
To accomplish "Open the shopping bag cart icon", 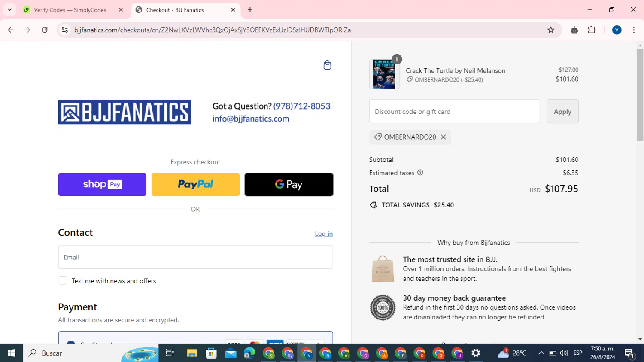I will [327, 65].
